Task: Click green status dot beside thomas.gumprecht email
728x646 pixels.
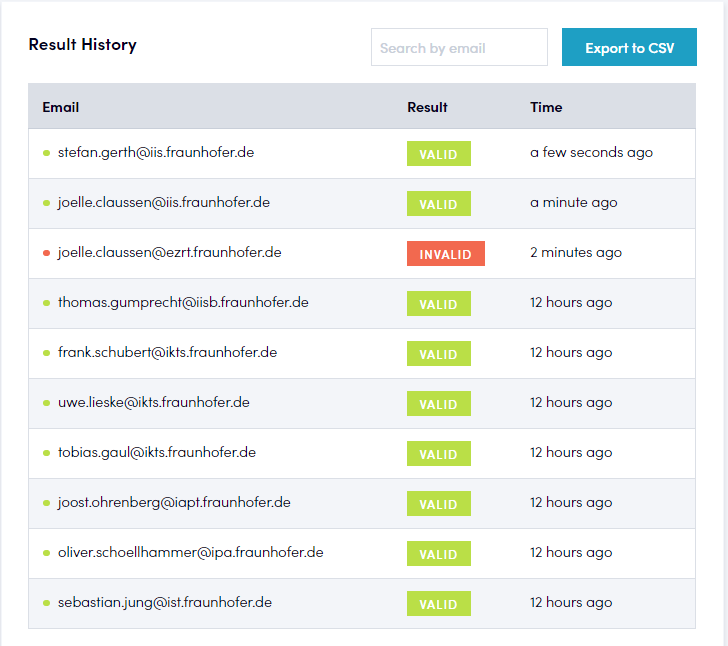Action: [x=46, y=303]
